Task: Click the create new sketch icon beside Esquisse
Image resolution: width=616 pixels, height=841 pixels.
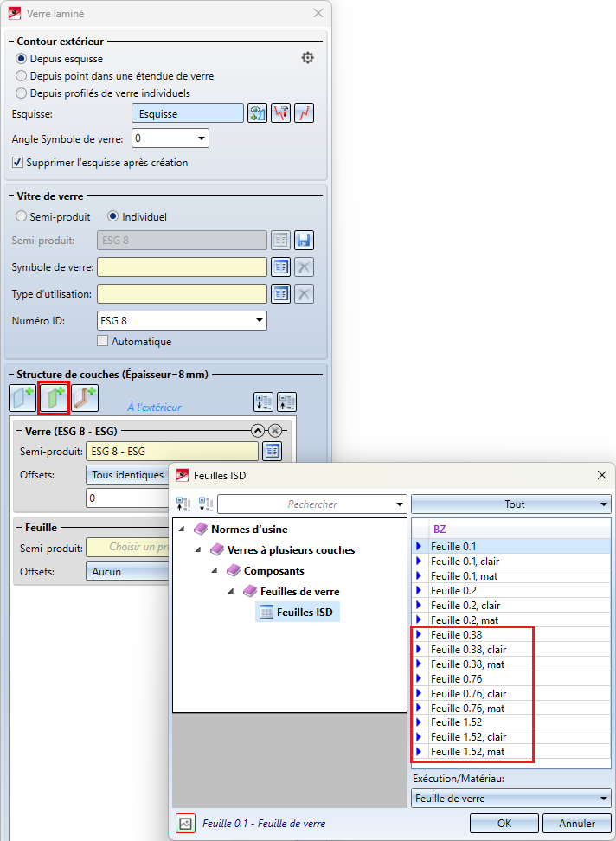Action: [257, 113]
